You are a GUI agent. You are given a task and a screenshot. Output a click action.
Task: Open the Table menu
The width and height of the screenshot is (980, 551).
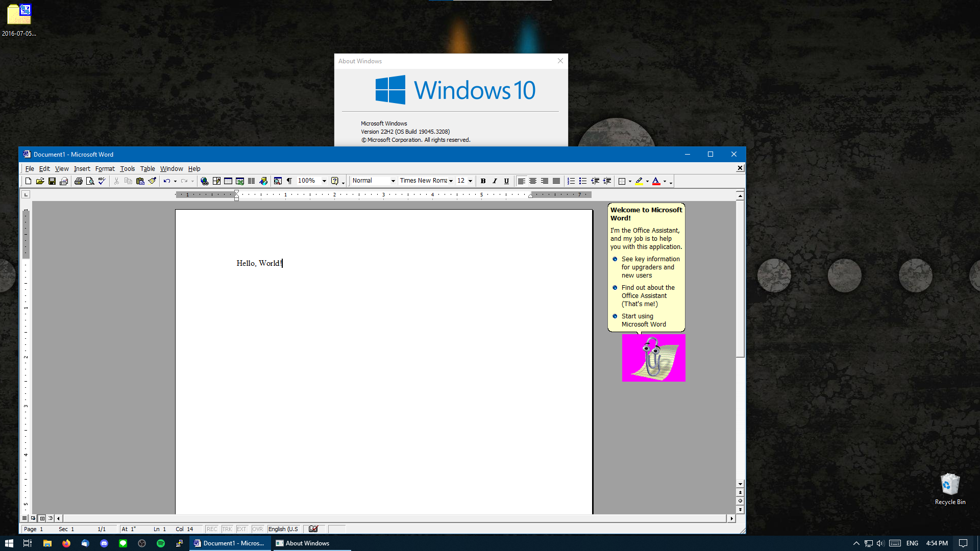(148, 169)
